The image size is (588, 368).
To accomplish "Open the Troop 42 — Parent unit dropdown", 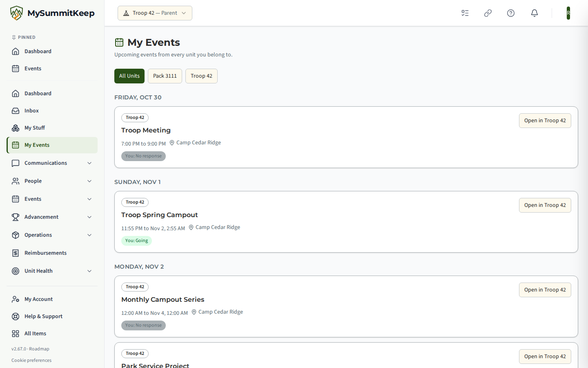I will (x=155, y=13).
